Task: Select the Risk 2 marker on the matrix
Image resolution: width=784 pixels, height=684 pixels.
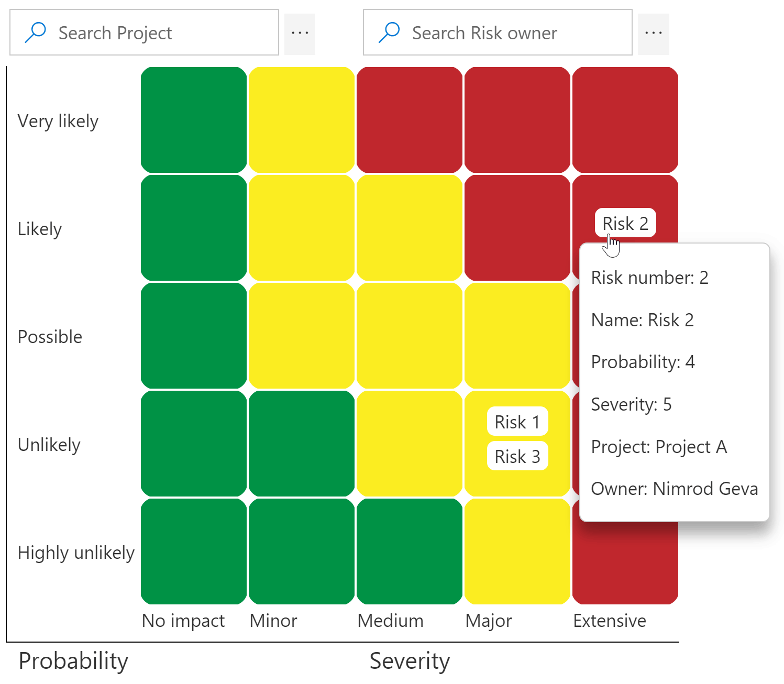Action: (625, 223)
